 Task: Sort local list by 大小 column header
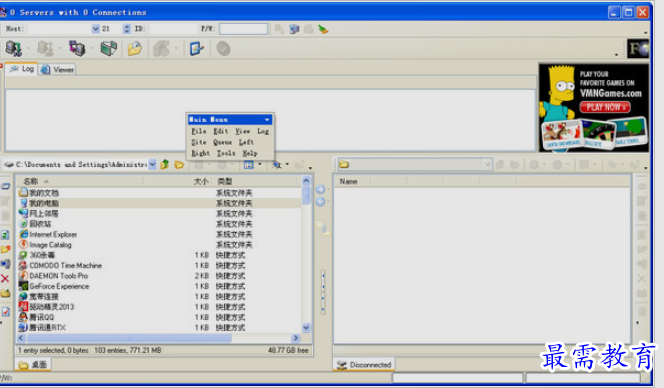178,181
